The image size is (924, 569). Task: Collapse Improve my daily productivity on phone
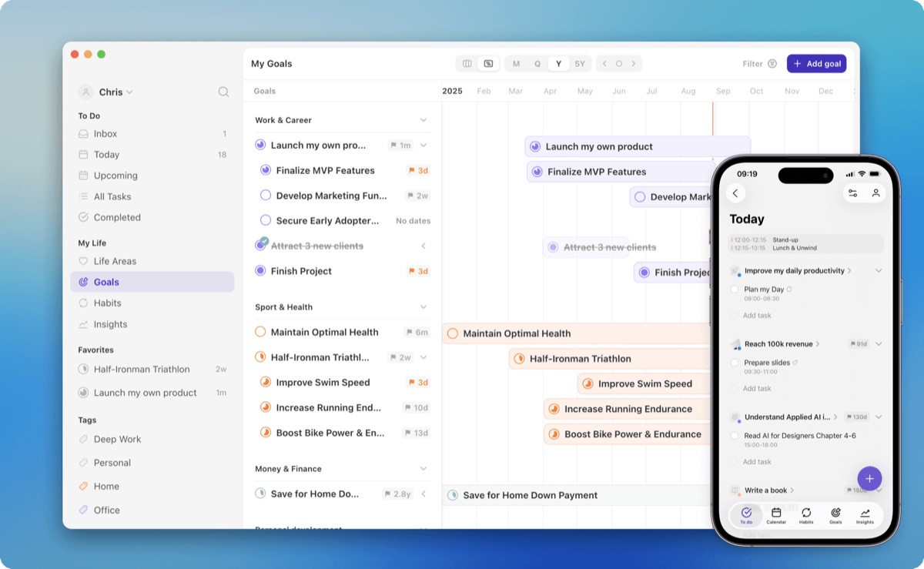[x=879, y=271]
